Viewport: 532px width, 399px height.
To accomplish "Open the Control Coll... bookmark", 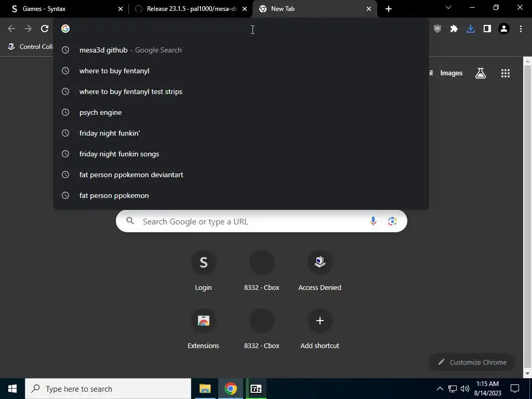I will [x=31, y=46].
